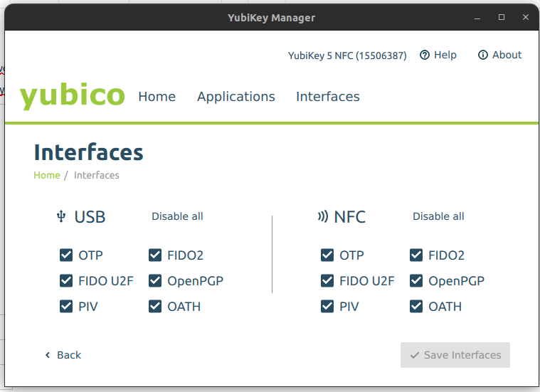Image resolution: width=540 pixels, height=392 pixels.
Task: Toggle NFC OpenPGP checkbox
Action: 416,281
